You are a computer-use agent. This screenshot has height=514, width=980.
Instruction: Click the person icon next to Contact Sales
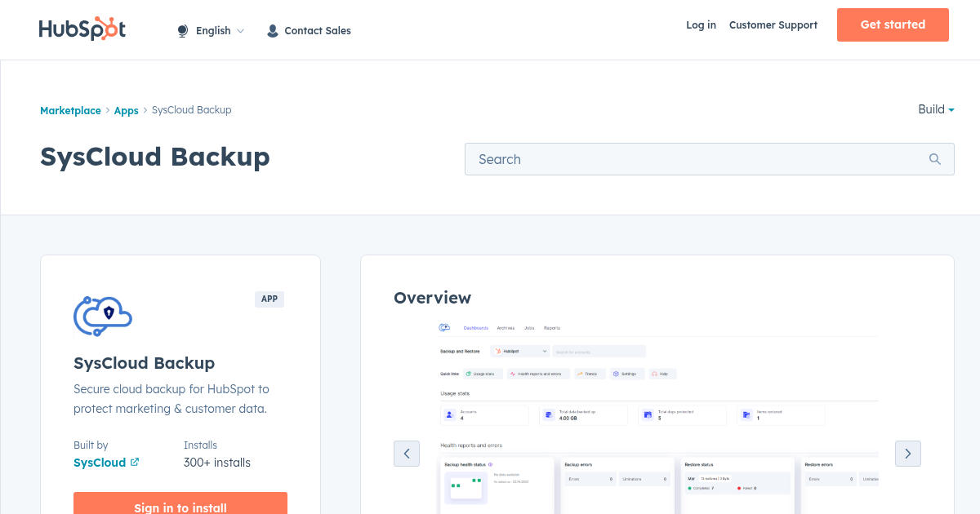click(x=272, y=30)
